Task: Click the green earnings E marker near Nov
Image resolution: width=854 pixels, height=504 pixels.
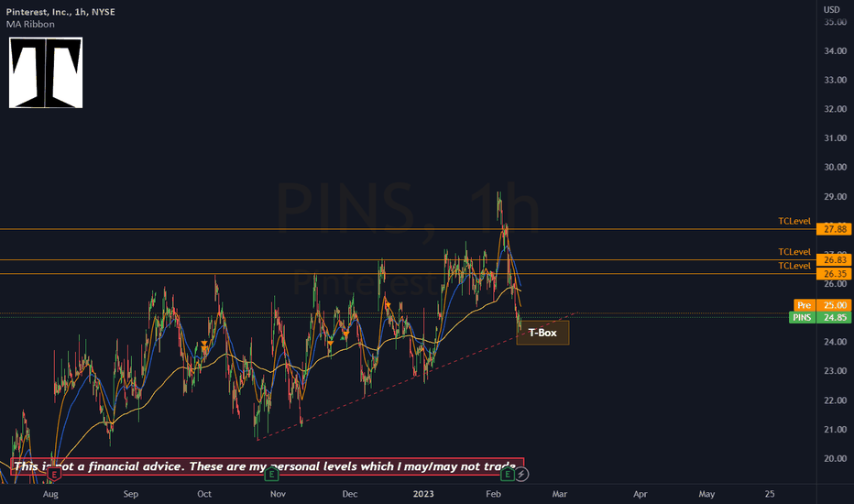Action: click(x=271, y=475)
